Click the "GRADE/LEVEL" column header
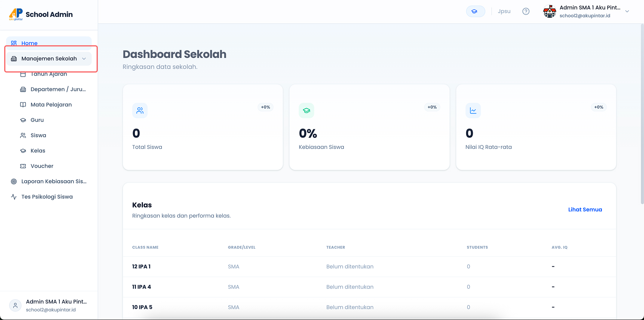This screenshot has width=644, height=320. (242, 247)
